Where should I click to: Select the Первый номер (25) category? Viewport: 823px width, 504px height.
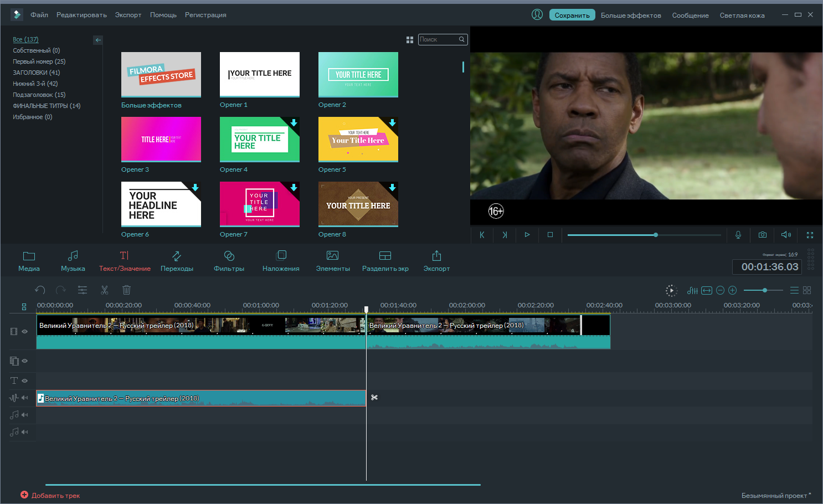pos(39,61)
